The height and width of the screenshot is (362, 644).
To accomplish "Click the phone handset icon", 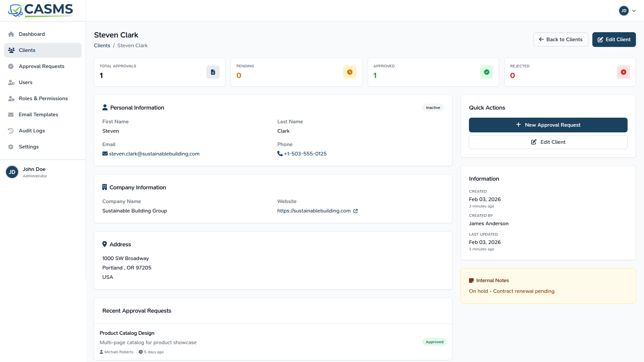I will click(x=280, y=154).
